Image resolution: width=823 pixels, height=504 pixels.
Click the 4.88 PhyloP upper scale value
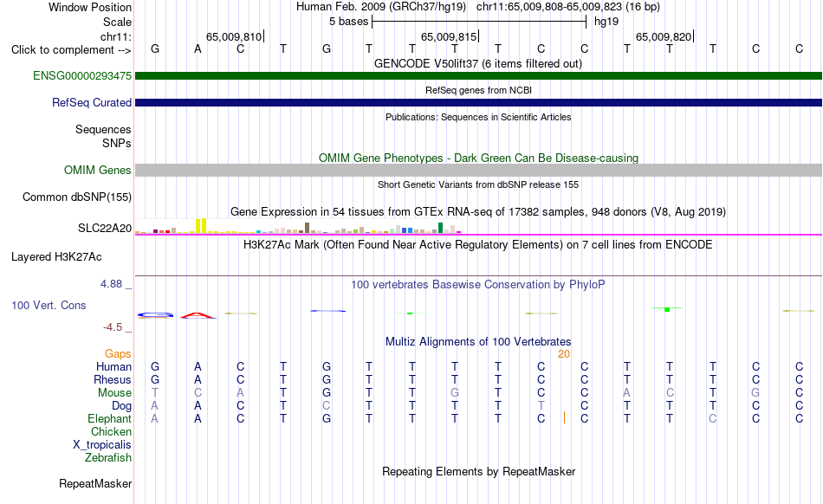tap(111, 284)
